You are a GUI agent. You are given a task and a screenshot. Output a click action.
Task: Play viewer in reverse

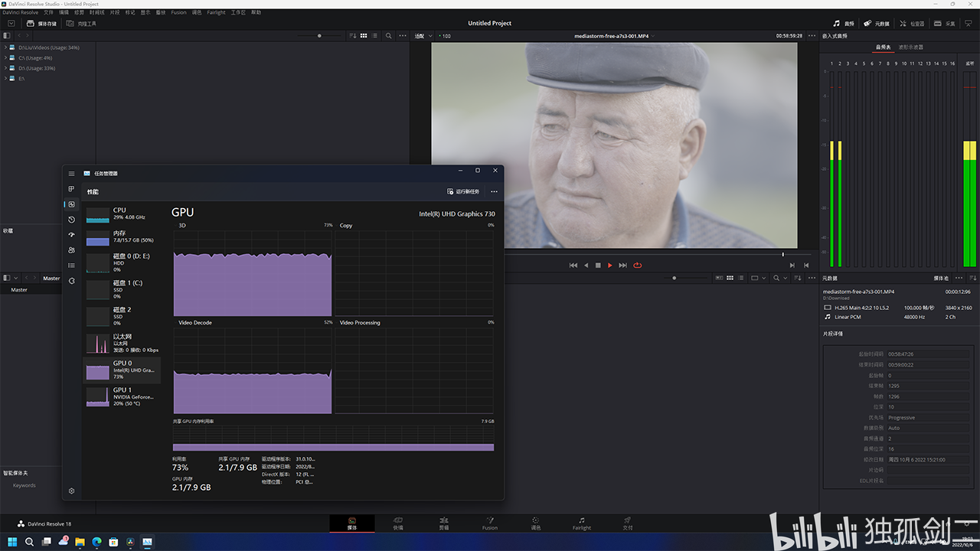(x=586, y=266)
